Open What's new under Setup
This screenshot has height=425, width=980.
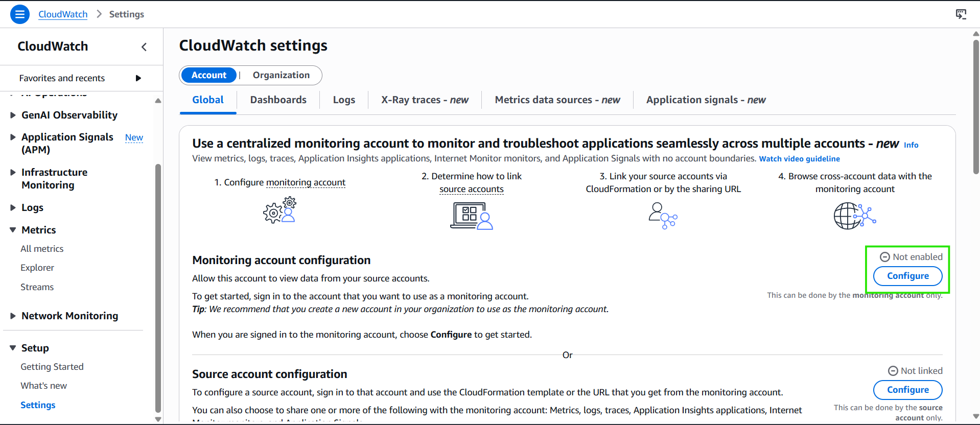point(43,386)
